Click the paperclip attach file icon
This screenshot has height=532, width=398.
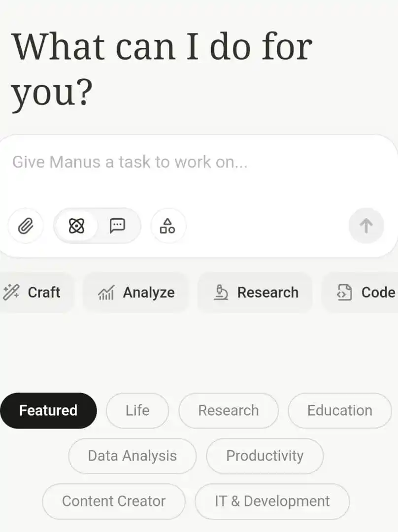coord(26,226)
